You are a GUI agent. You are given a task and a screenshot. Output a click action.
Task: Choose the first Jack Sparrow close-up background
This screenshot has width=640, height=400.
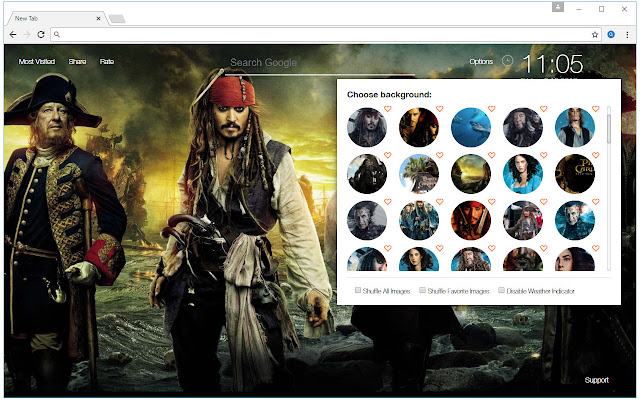click(x=367, y=127)
